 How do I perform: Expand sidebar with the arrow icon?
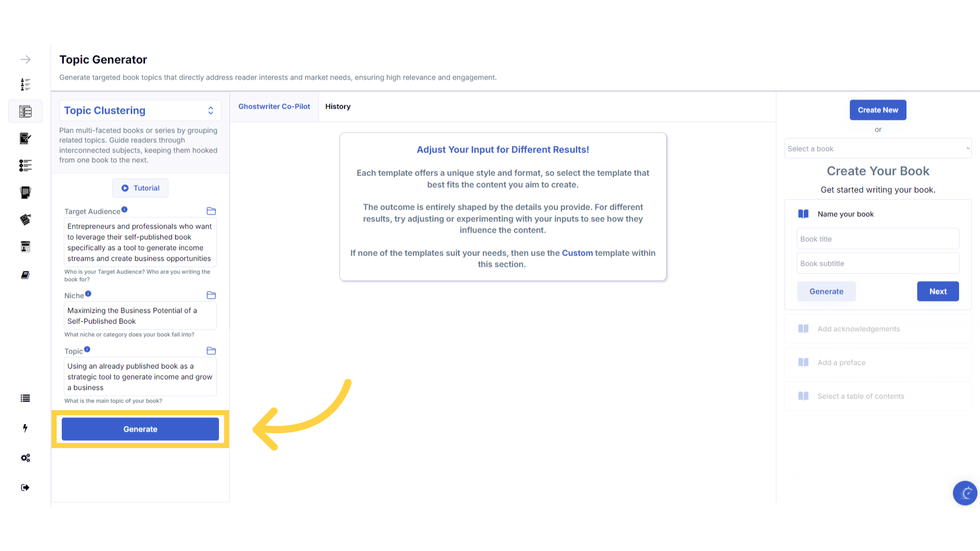25,60
